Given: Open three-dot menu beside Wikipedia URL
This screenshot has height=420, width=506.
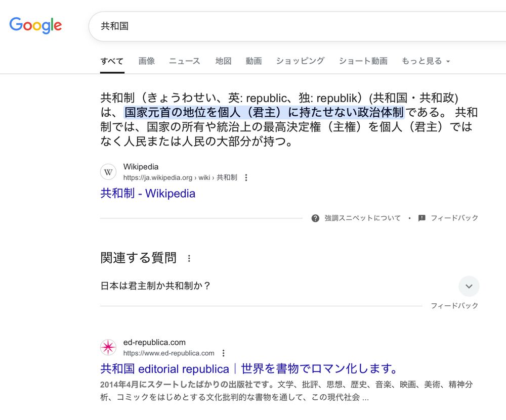Looking at the screenshot, I should pos(246,177).
